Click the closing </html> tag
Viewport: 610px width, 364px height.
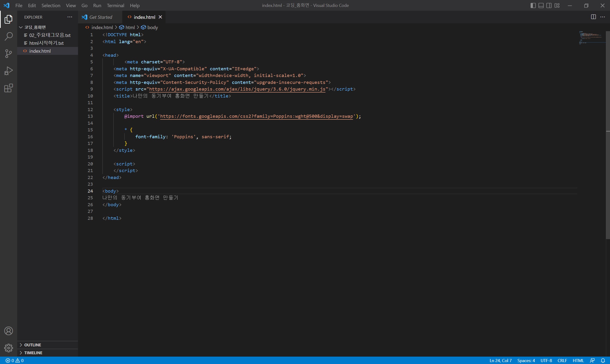[112, 218]
